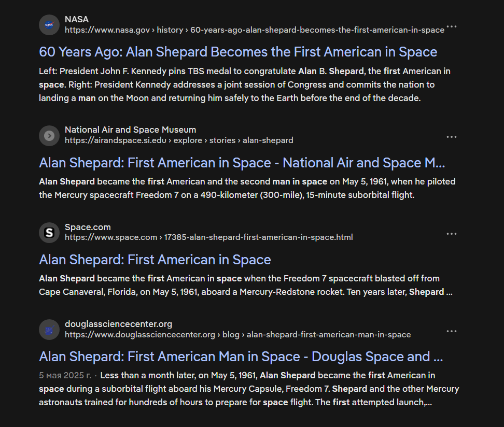Click the "NASA" site name label
504x427 pixels.
(77, 20)
